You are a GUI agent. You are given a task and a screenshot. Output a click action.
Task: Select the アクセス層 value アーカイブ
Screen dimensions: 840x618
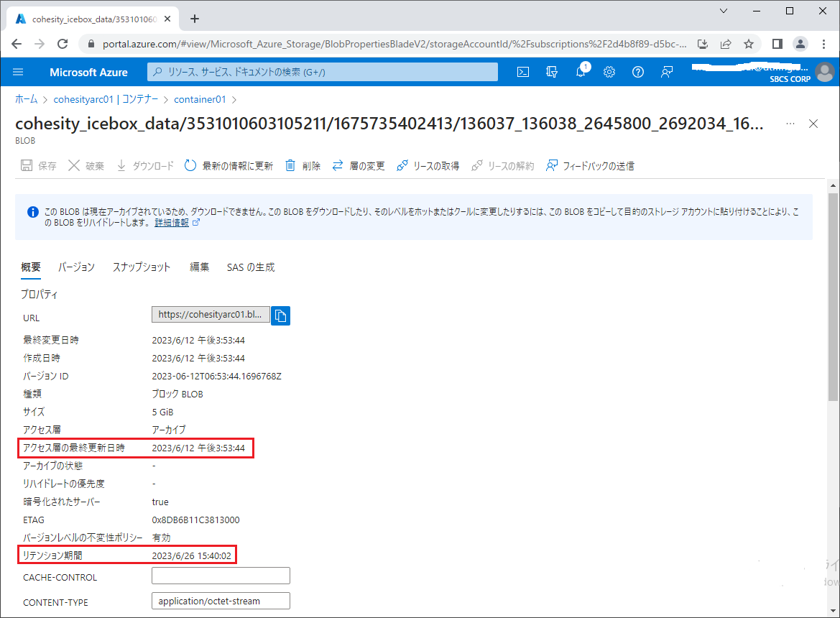(169, 430)
